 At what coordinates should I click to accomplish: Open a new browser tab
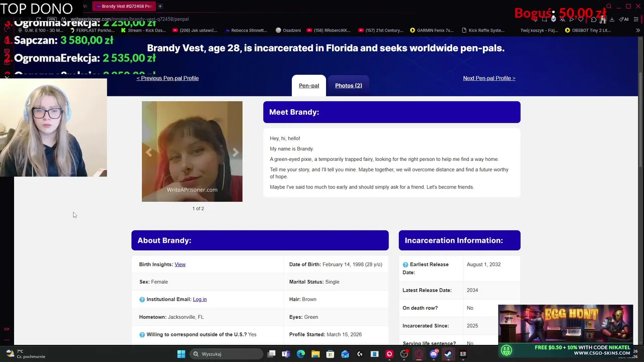[x=160, y=6]
